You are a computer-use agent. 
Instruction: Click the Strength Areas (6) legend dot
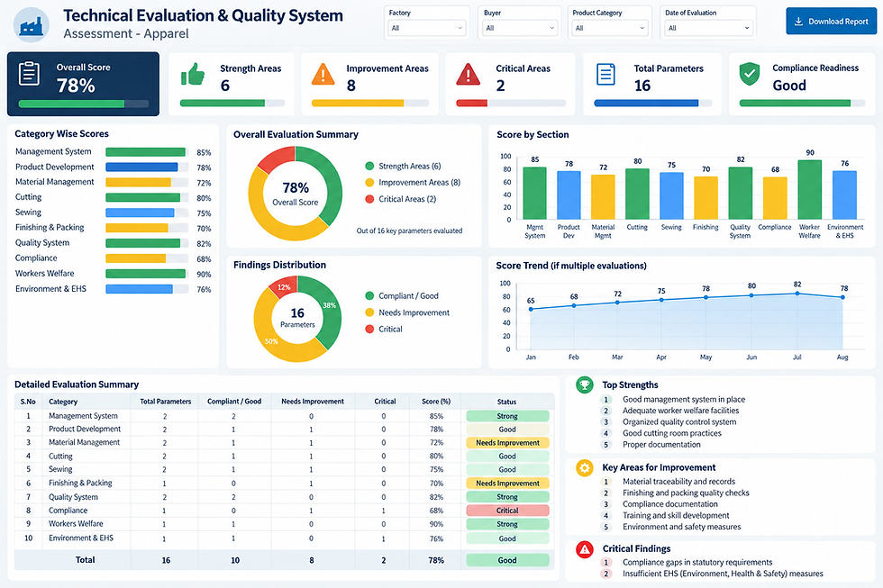[369, 166]
